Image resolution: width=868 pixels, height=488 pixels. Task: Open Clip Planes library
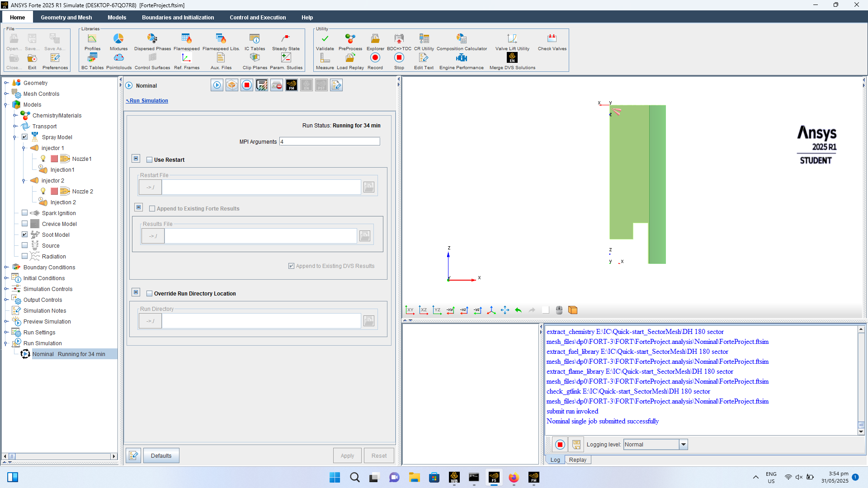pos(255,61)
